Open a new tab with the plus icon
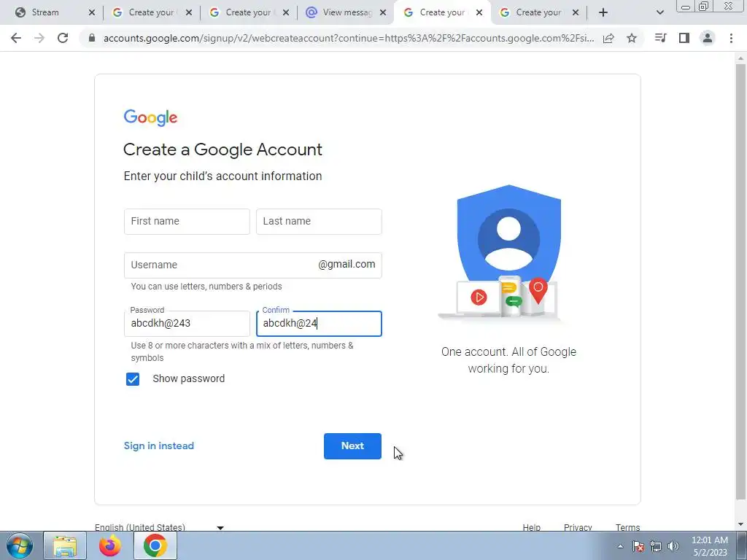The height and width of the screenshot is (560, 747). pyautogui.click(x=603, y=12)
